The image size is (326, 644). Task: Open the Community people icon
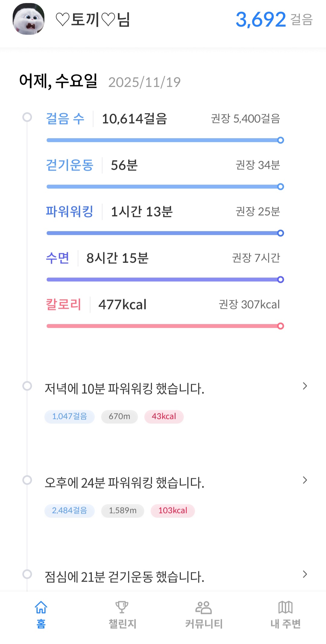pos(204,607)
